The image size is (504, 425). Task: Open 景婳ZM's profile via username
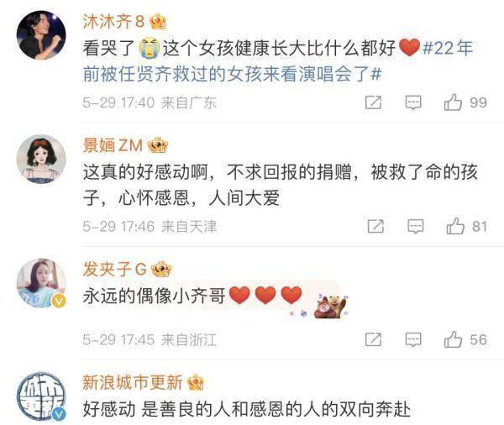click(113, 145)
